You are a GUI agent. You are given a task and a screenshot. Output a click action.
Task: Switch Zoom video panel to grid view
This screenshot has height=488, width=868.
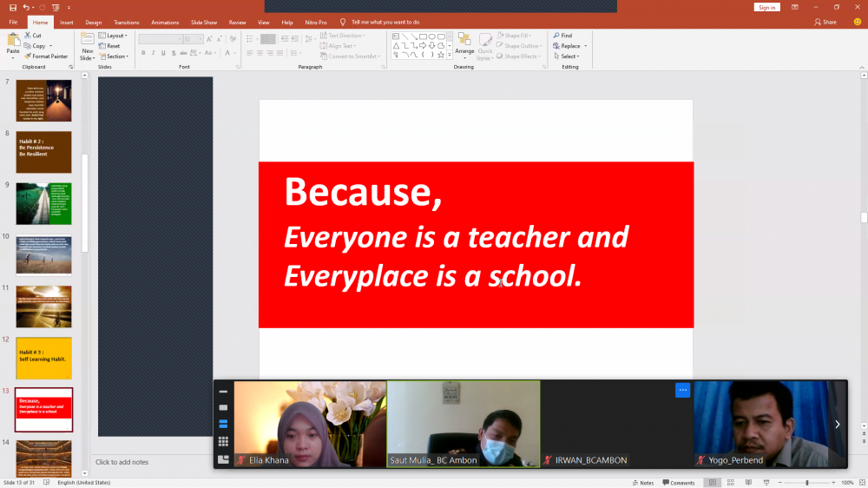(x=223, y=442)
